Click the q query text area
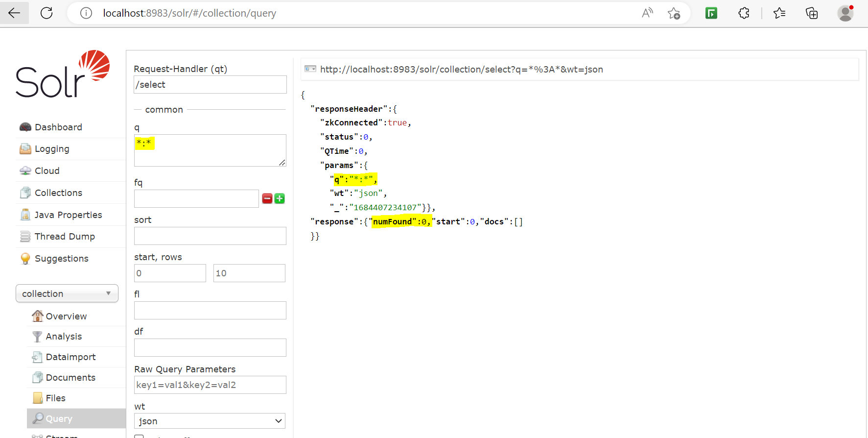 pyautogui.click(x=210, y=150)
